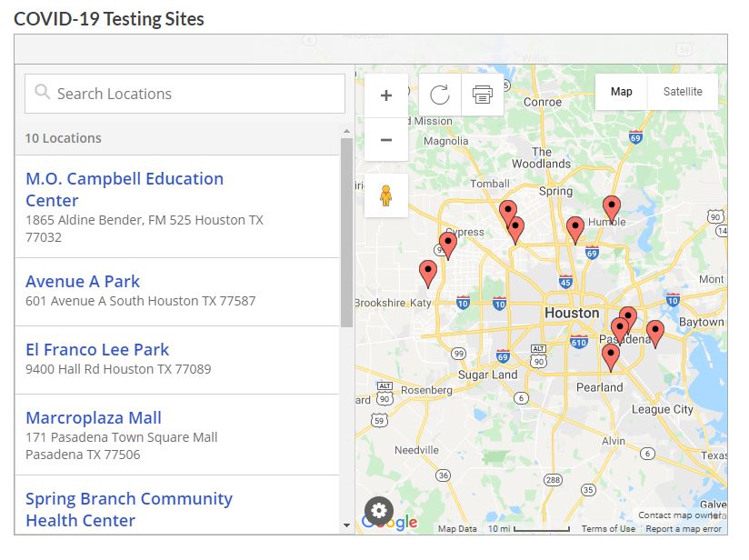Image resolution: width=749 pixels, height=560 pixels.
Task: Click the Map Data attribution
Action: click(x=457, y=528)
